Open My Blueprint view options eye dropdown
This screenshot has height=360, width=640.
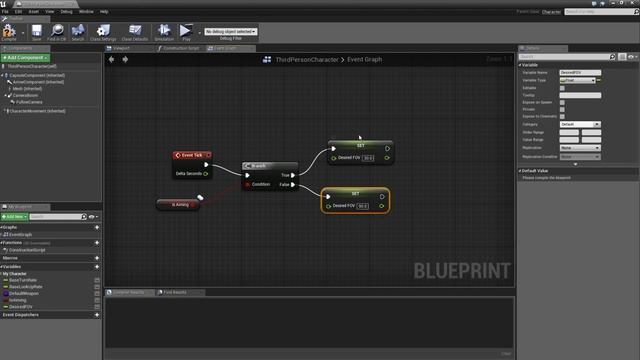[x=93, y=217]
